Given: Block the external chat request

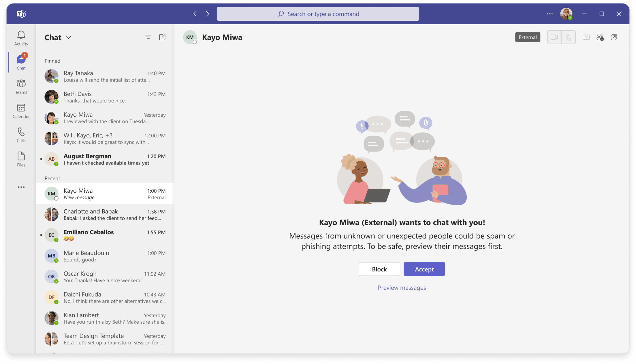Looking at the screenshot, I should [x=379, y=269].
